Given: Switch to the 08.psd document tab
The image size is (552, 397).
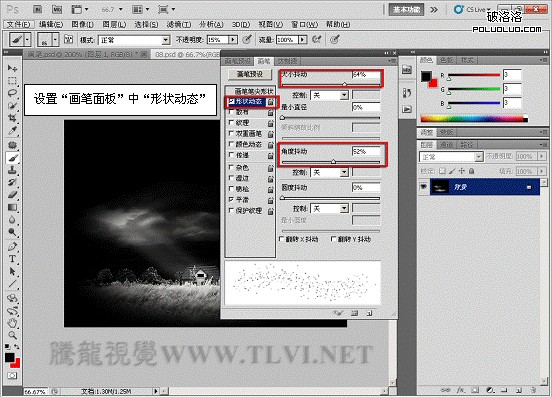Looking at the screenshot, I should [x=187, y=54].
